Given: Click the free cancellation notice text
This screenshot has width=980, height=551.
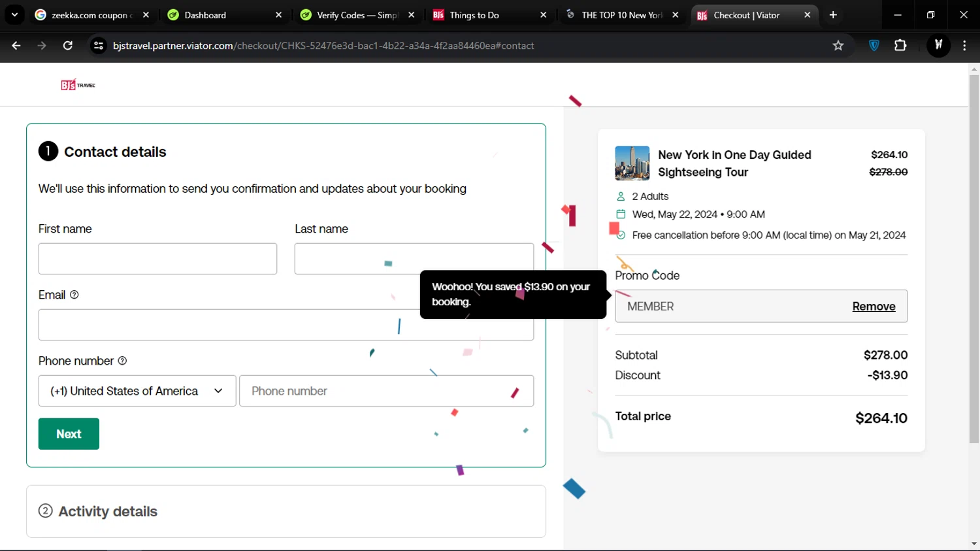Looking at the screenshot, I should (769, 235).
